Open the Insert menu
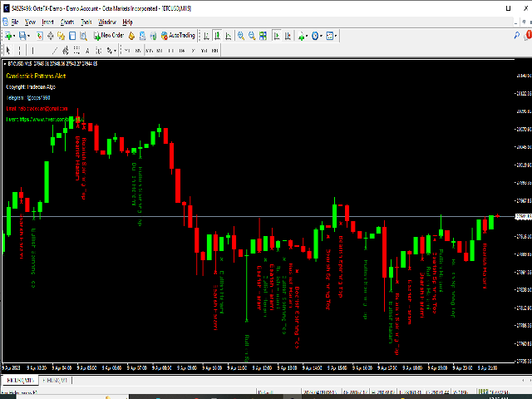 (x=48, y=22)
